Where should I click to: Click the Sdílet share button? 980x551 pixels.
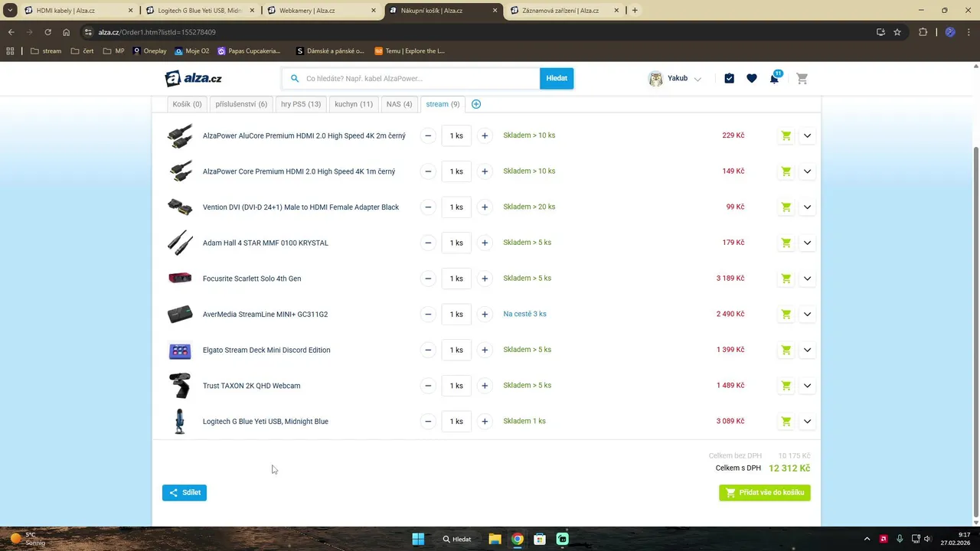tap(185, 493)
